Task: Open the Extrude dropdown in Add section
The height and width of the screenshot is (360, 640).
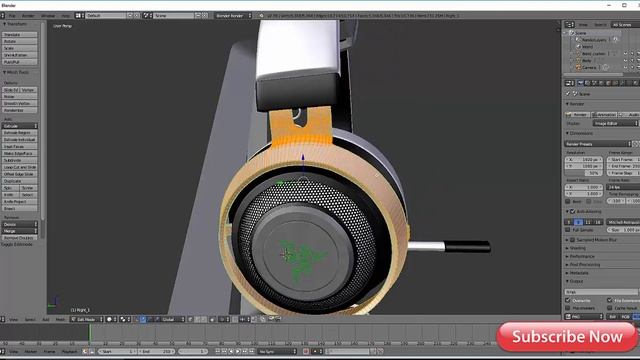Action: (x=20, y=126)
